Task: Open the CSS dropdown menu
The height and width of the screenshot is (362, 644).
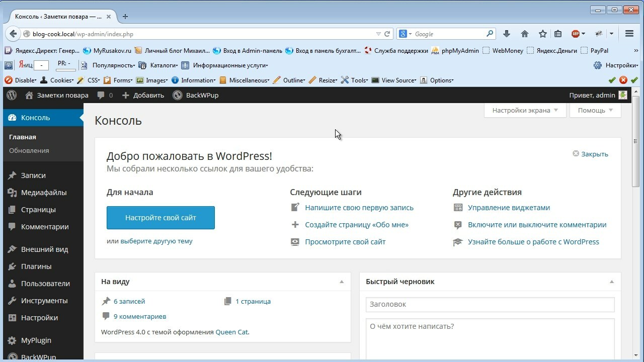Action: click(88, 80)
